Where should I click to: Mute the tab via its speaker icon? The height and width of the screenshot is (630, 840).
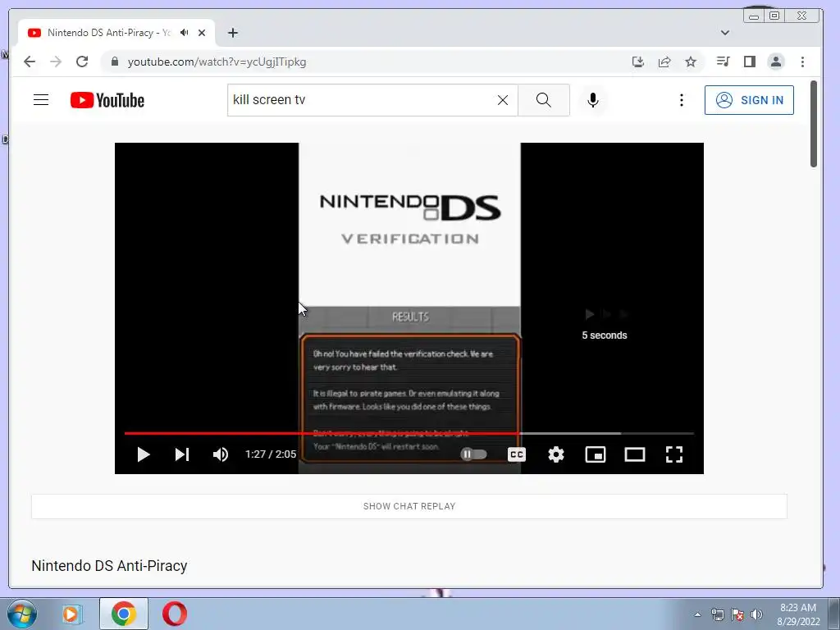pos(185,33)
